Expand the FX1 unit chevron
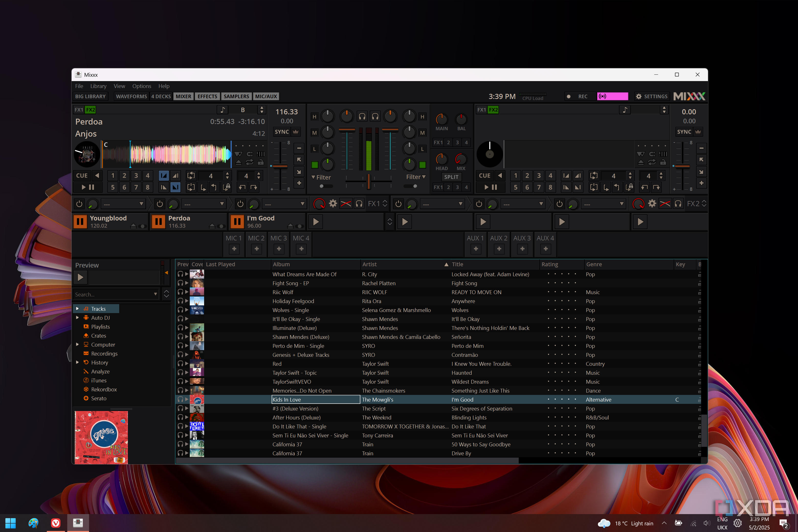798x532 pixels. [385, 204]
